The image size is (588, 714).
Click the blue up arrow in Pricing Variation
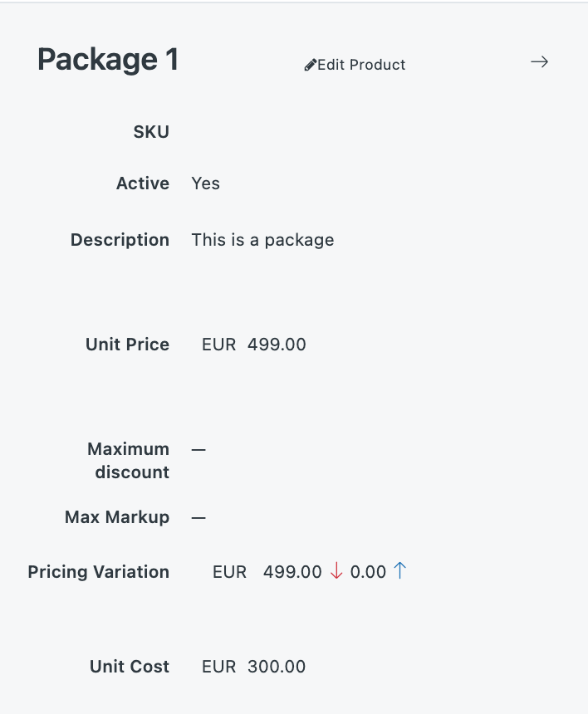coord(399,570)
